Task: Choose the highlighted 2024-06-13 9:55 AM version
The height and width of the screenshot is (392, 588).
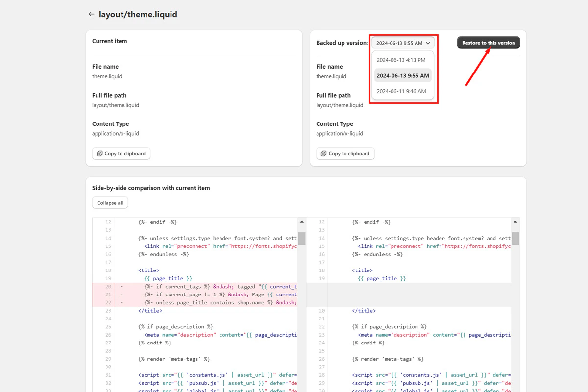Action: pyautogui.click(x=403, y=75)
